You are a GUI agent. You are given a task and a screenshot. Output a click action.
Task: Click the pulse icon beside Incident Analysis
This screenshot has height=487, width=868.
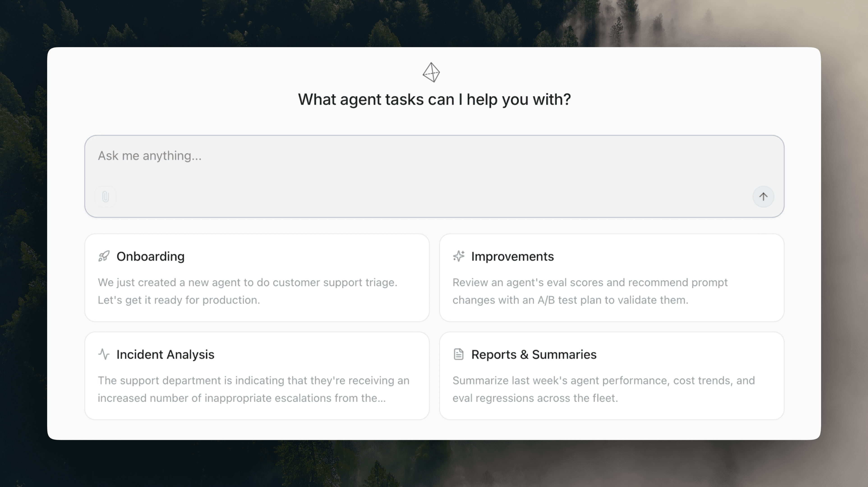click(x=104, y=354)
